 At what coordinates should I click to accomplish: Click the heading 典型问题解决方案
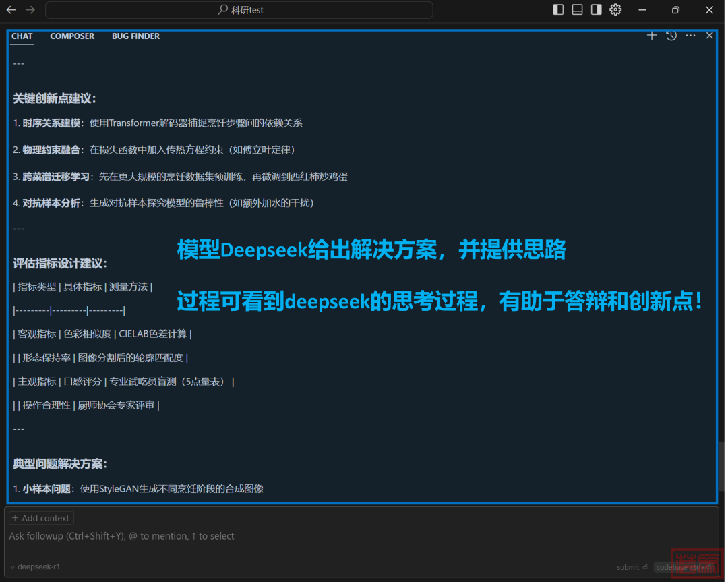click(x=60, y=463)
